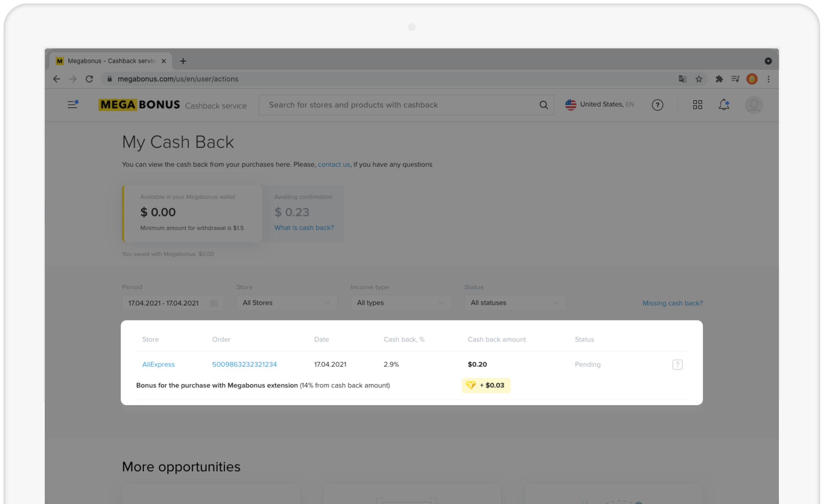Select the United States language selector
The image size is (824, 504).
pos(599,105)
